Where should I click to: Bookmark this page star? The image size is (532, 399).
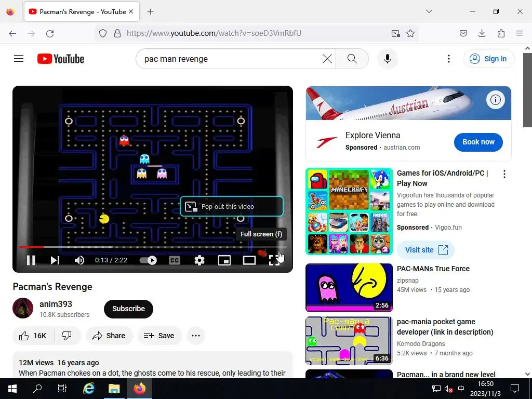(410, 33)
